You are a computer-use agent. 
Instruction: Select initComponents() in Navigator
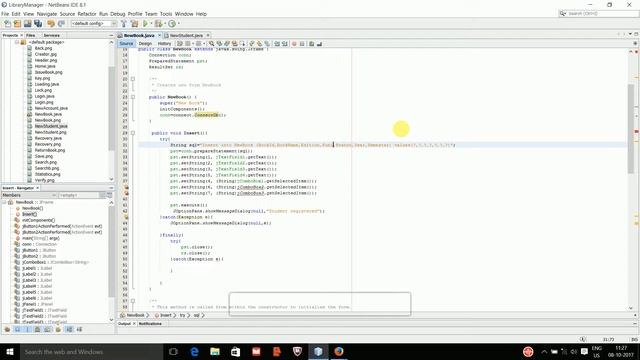click(x=38, y=220)
